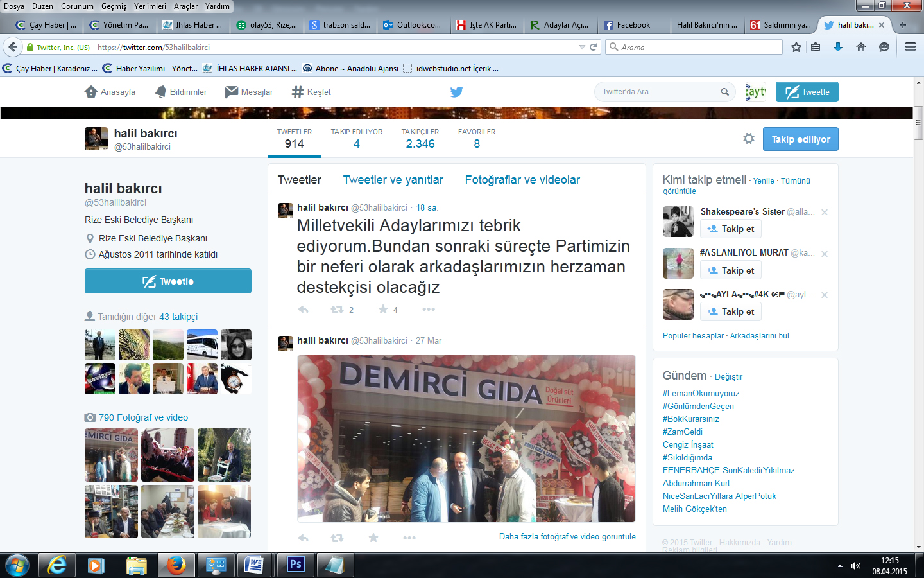View the TAKİPÇİLER 2.346 count
924x578 pixels.
coord(420,139)
